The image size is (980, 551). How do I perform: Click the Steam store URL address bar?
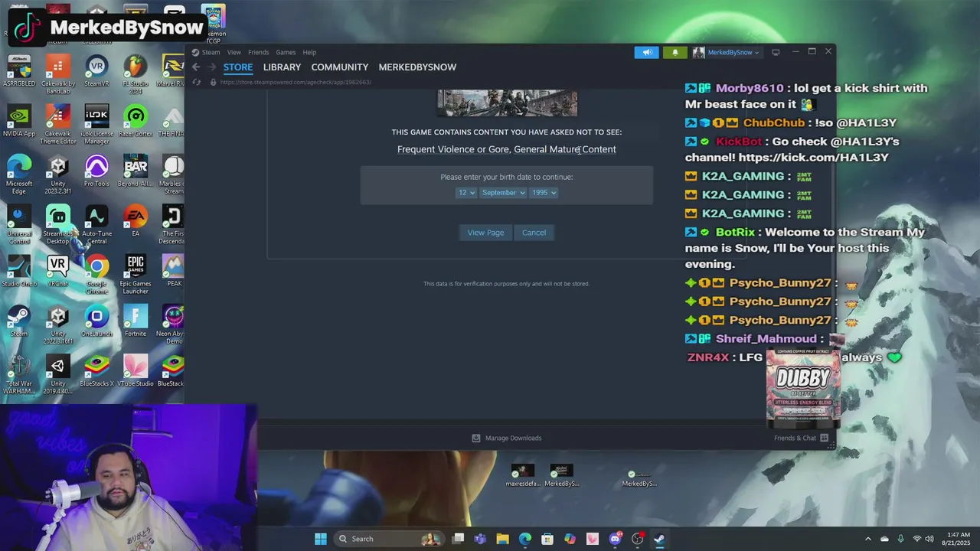pyautogui.click(x=296, y=82)
